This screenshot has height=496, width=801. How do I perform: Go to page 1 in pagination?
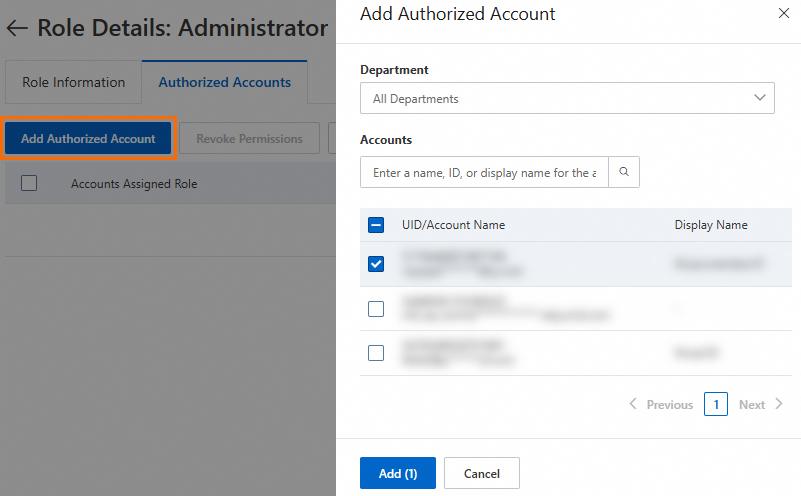click(716, 404)
